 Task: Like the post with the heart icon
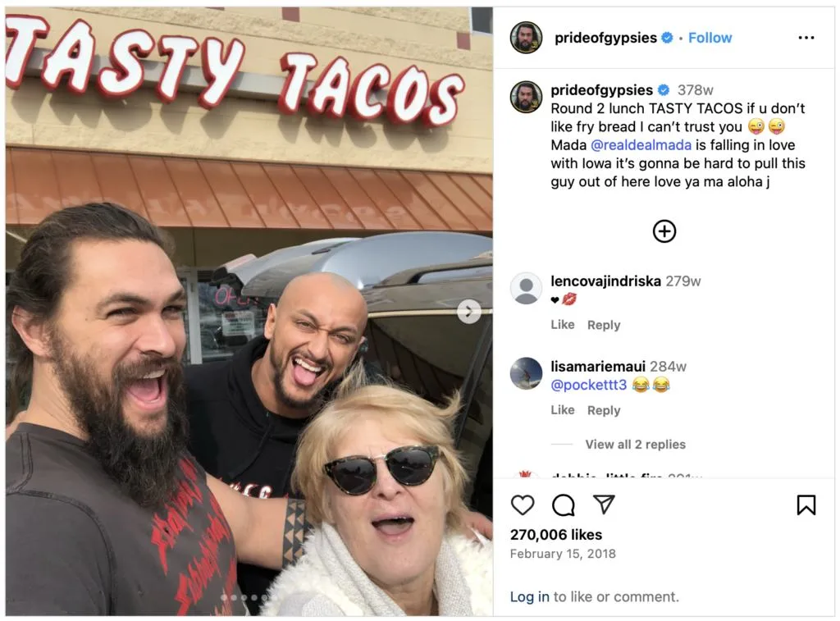point(523,505)
